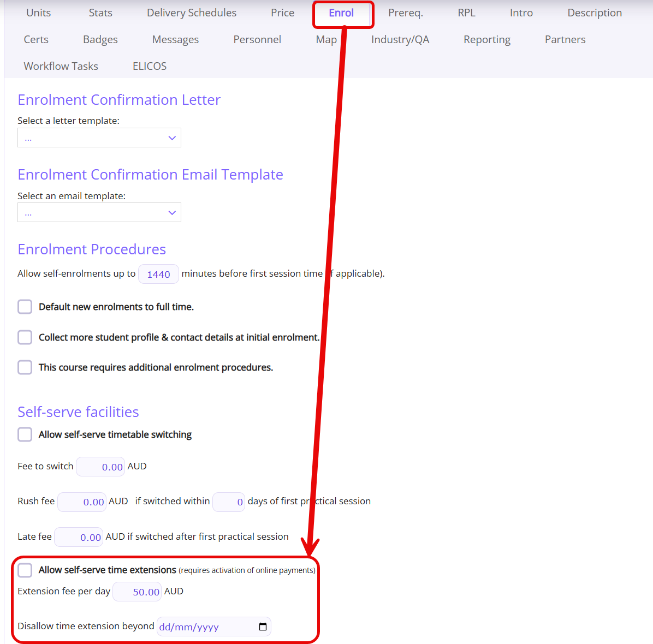
Task: Go to the Workflow Tasks tab
Action: 61,66
